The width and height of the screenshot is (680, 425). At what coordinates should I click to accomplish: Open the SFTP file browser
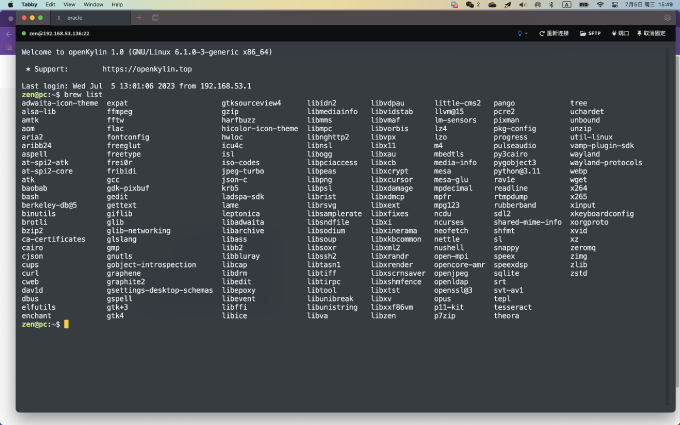pyautogui.click(x=590, y=33)
